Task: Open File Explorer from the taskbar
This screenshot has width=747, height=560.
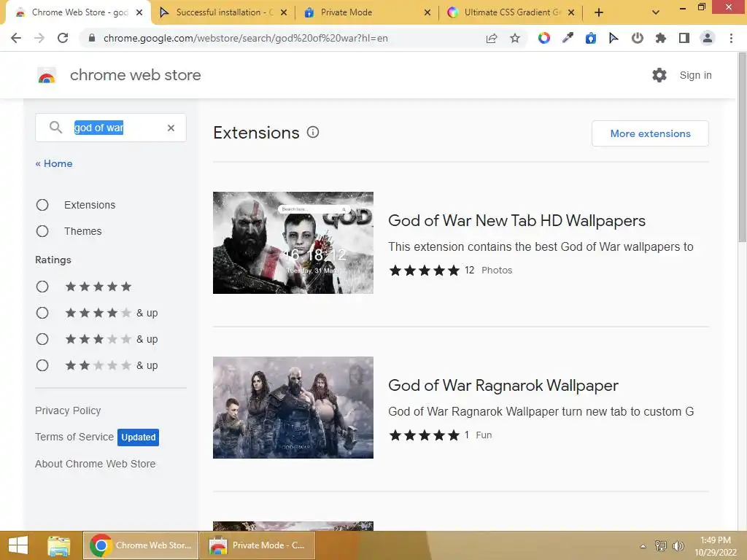Action: 59,545
